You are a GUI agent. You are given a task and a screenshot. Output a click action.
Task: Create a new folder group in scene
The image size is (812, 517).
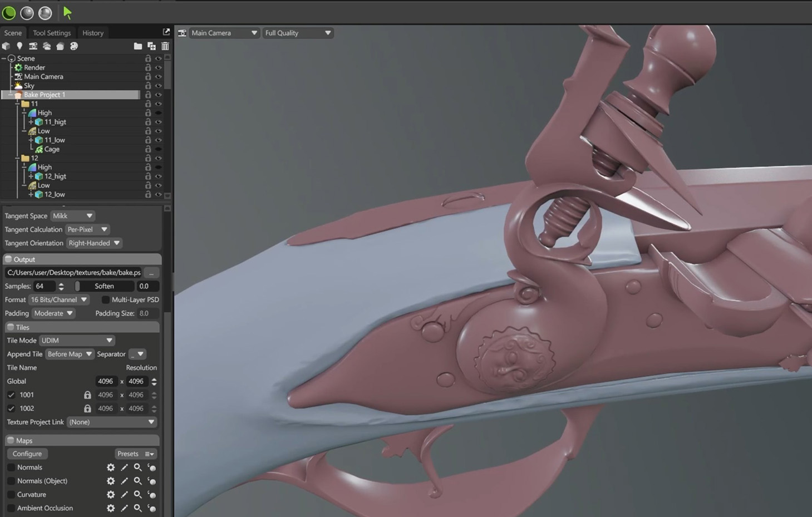[x=137, y=46]
